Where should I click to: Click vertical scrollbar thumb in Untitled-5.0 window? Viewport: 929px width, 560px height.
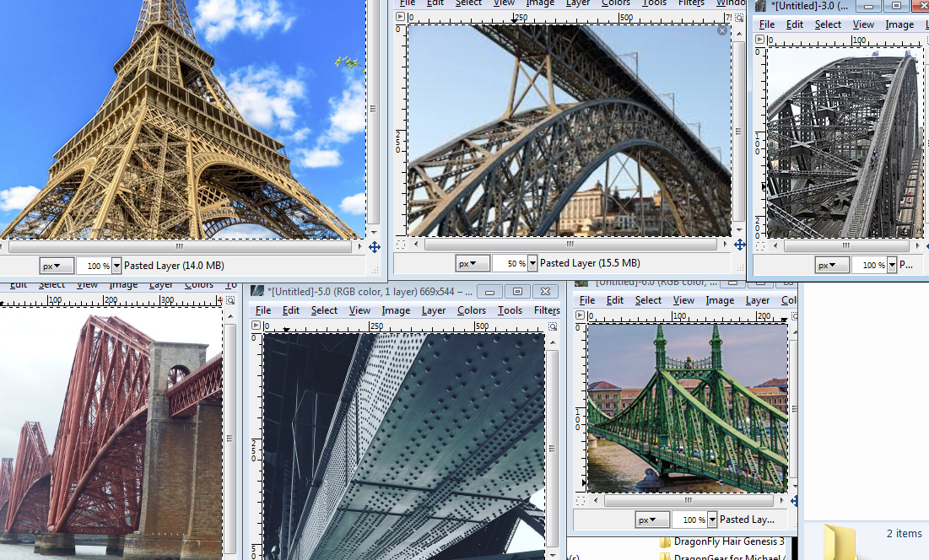(553, 448)
